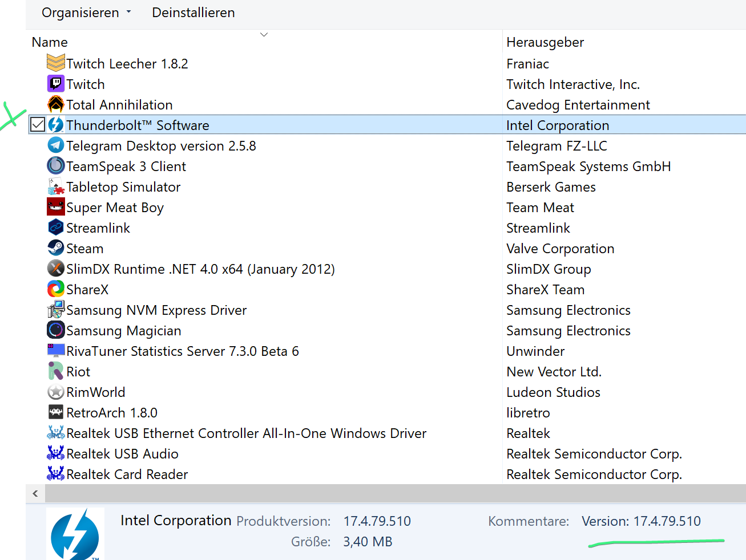Select the Total Annihilation icon
This screenshot has height=560, width=746.
click(55, 104)
